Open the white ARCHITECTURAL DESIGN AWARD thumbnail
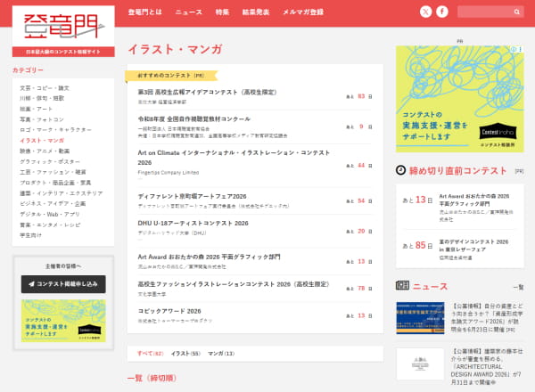 [420, 363]
